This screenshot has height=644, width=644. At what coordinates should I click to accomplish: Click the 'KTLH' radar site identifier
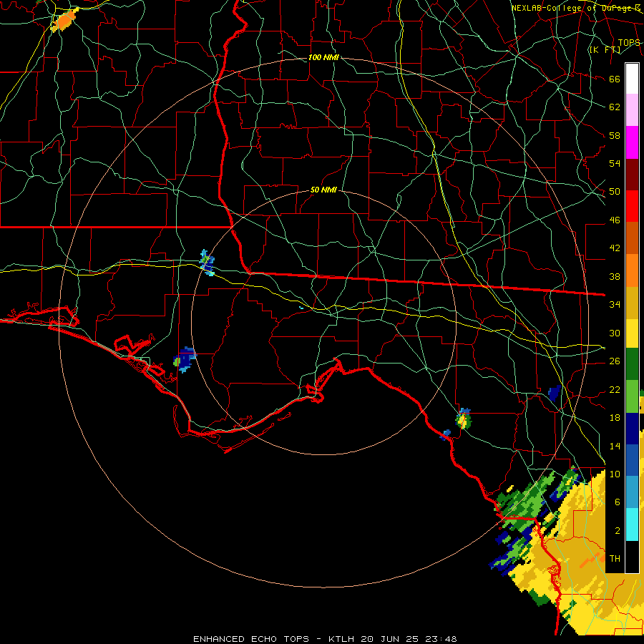341,639
